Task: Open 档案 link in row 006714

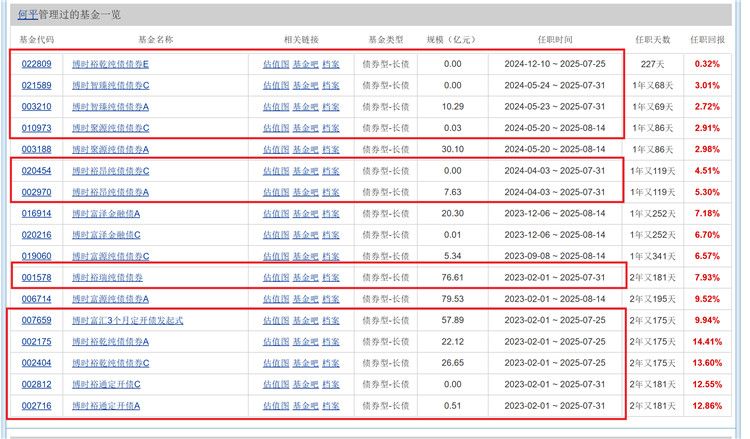Action: (331, 299)
